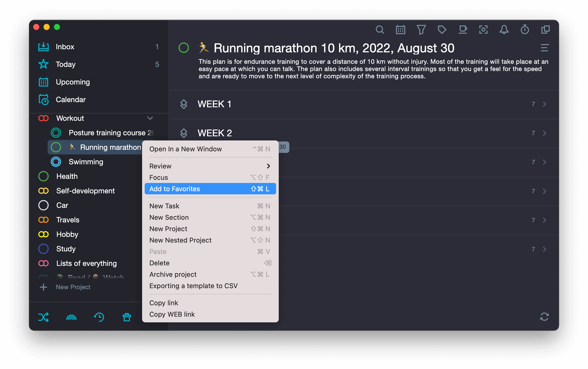Click the WEEK 1 task count 7
Viewport: 588px width, 369px height.
[533, 104]
